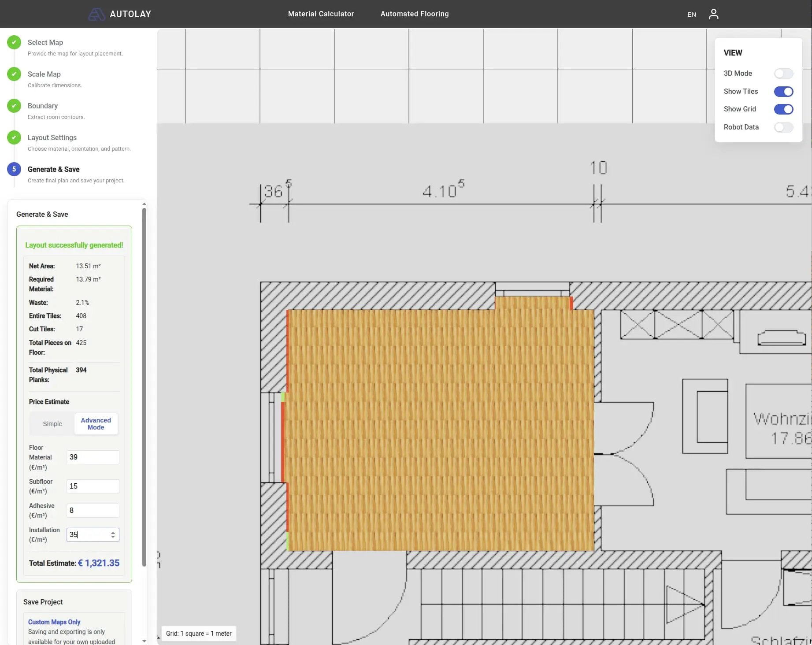Screen dimensions: 812x645
Task: Switch the price estimate to Simple mode
Action: coord(52,424)
